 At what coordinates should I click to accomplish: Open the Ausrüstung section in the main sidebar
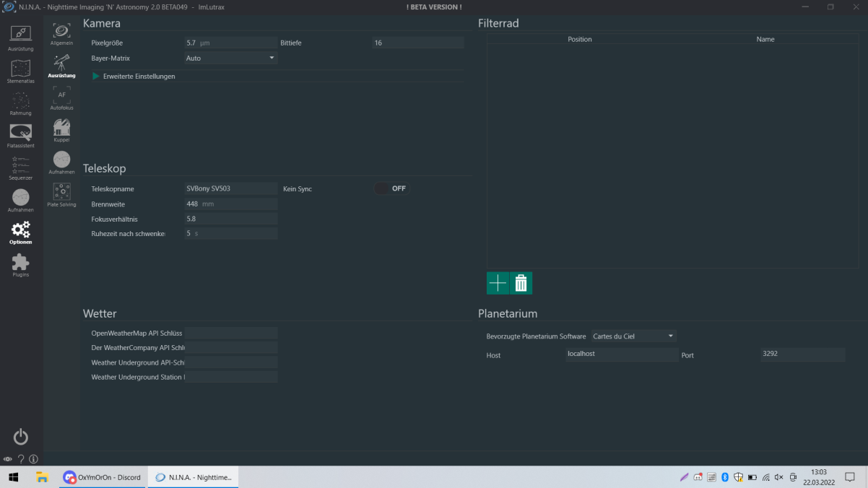click(x=21, y=38)
